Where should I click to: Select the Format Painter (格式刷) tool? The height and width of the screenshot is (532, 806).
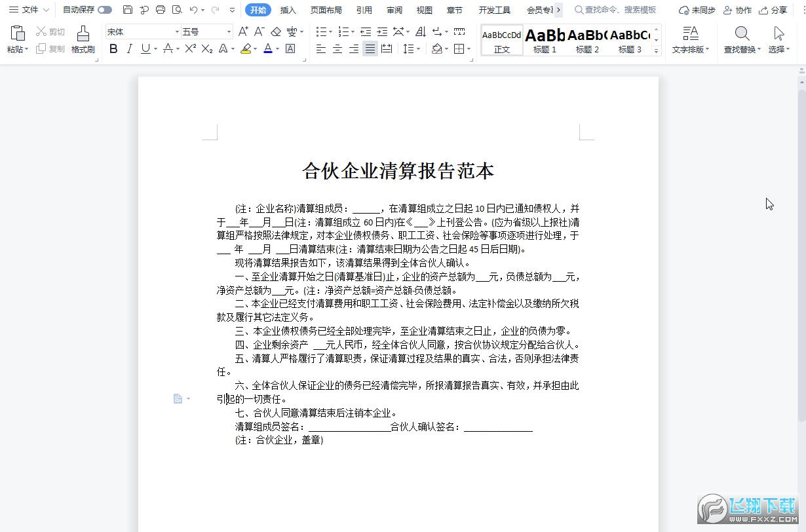click(x=83, y=39)
